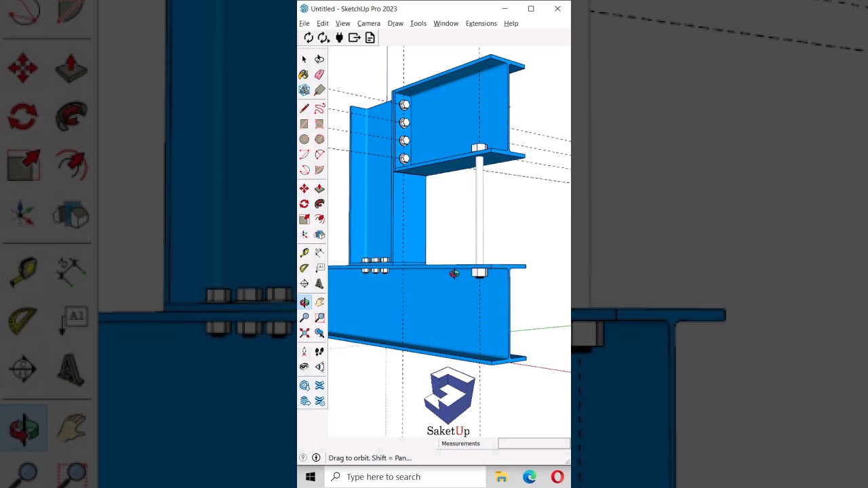Click the Measurements value box
Image resolution: width=868 pixels, height=488 pixels.
point(534,443)
